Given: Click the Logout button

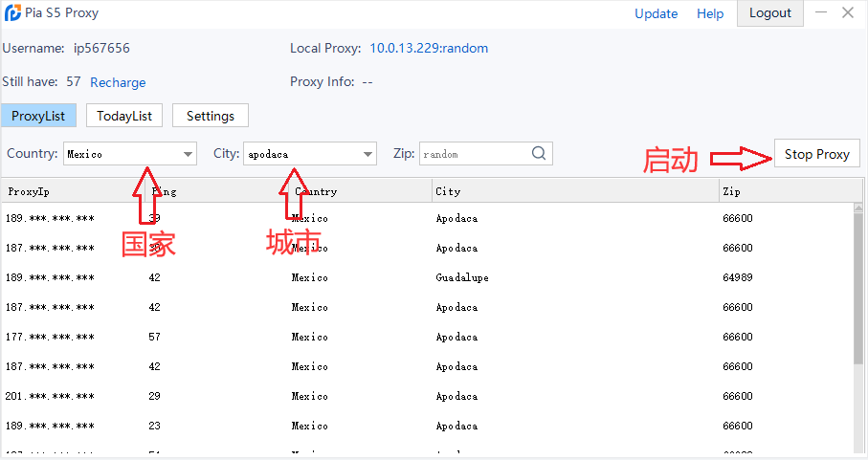Looking at the screenshot, I should pyautogui.click(x=770, y=13).
